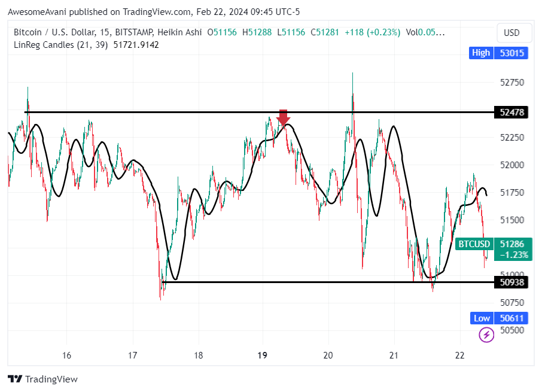Click the TradingView.com text in header
The width and height of the screenshot is (542, 392).
(x=157, y=12)
